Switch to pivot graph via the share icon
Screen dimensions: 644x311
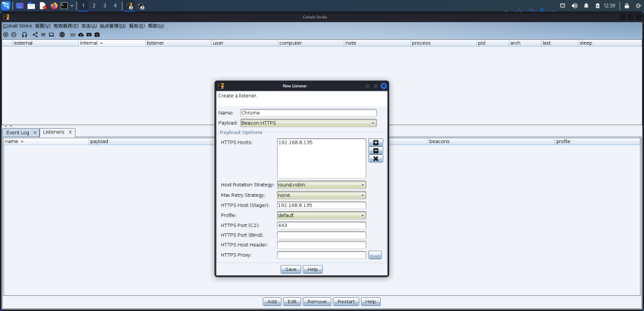(35, 35)
